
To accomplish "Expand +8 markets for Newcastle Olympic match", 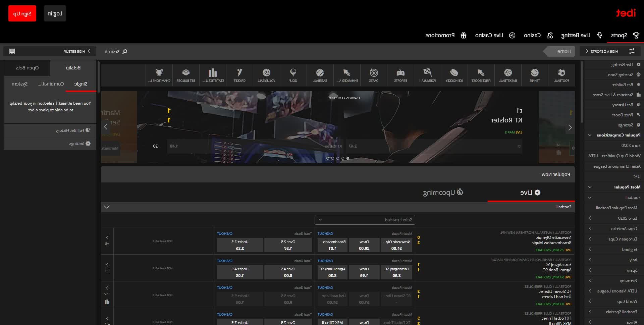I will [107, 240].
